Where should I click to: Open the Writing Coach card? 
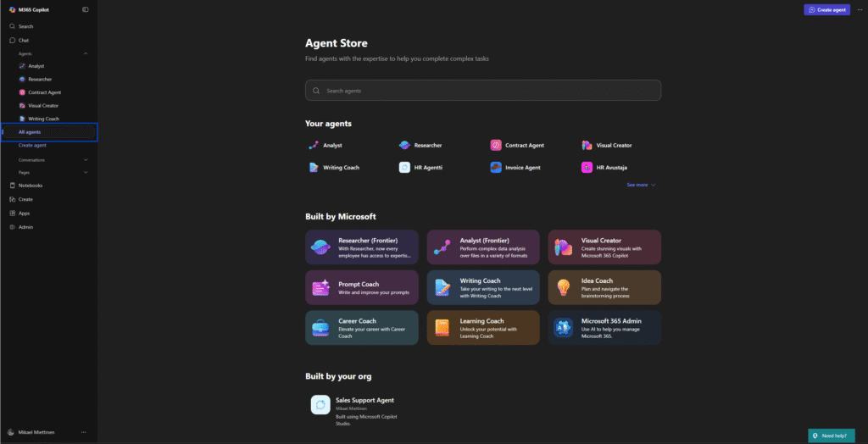click(x=482, y=287)
